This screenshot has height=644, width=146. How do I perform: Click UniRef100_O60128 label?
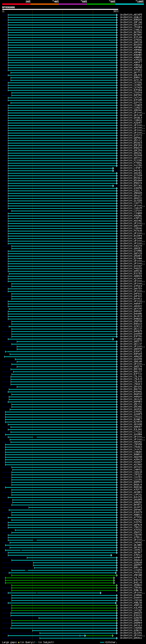(131, 399)
